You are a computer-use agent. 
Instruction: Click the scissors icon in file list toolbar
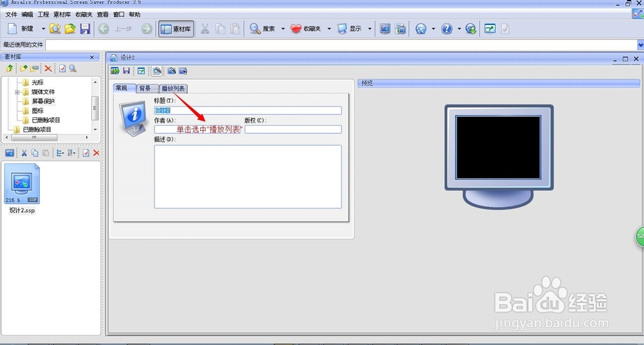24,153
